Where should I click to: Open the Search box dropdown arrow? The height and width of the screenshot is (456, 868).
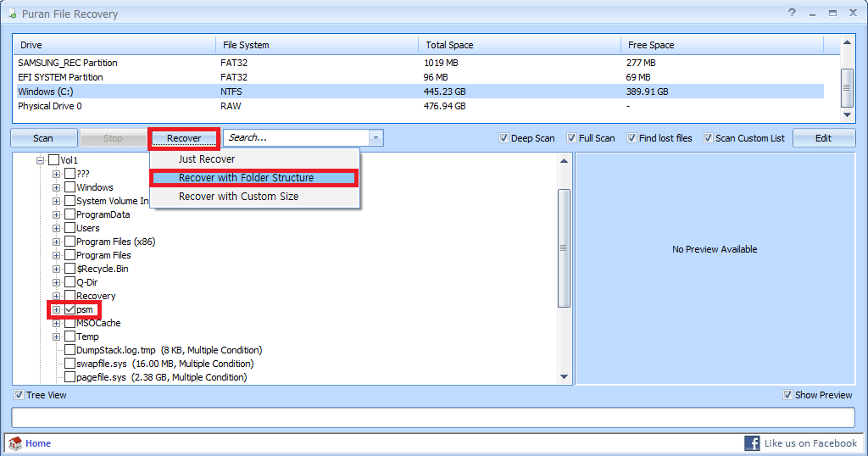pos(376,138)
